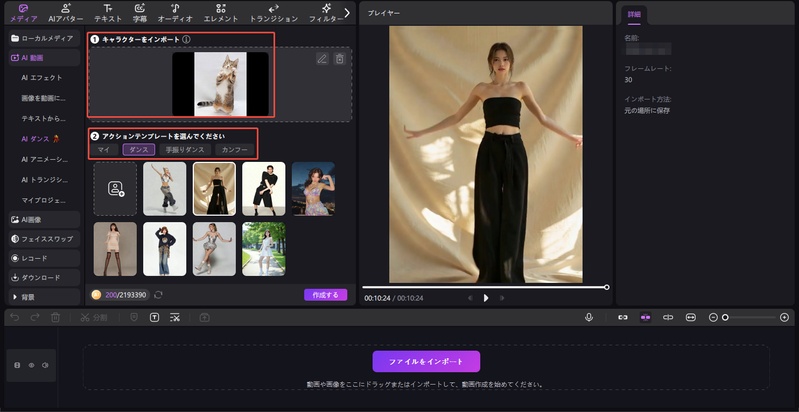Play the preview video
Screen dimensions: 799x412
tap(486, 298)
